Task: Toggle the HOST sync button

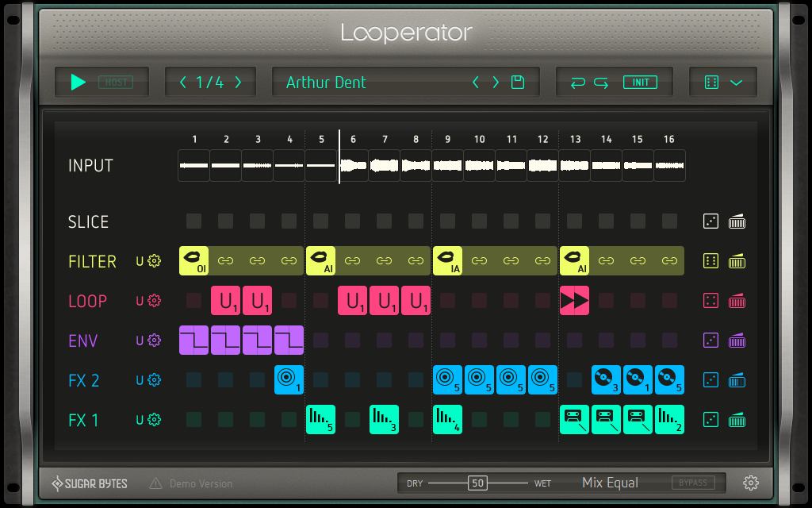Action: pyautogui.click(x=116, y=82)
